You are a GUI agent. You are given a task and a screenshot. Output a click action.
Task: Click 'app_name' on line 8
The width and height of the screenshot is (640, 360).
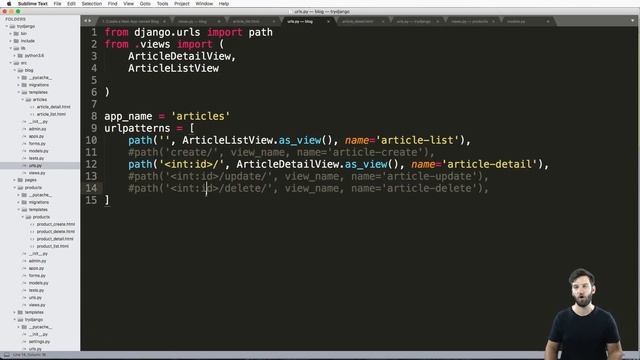pyautogui.click(x=128, y=116)
